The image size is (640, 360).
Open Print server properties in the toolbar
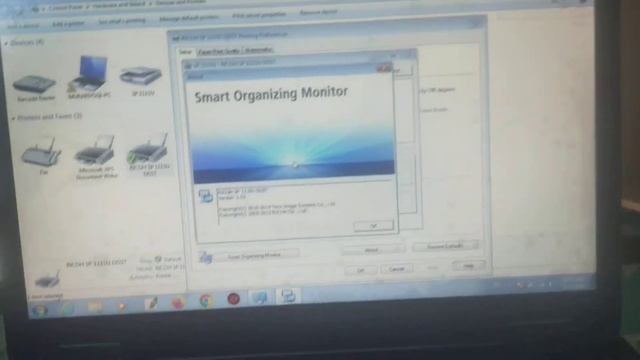[259, 15]
